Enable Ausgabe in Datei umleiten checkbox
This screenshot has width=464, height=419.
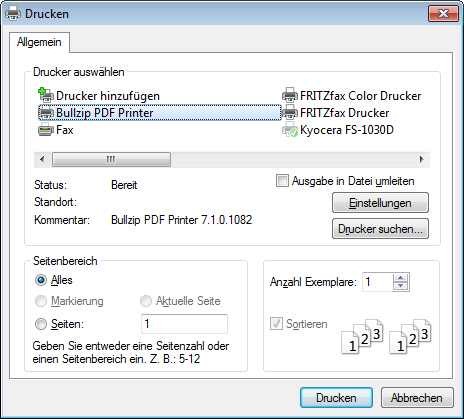(282, 181)
